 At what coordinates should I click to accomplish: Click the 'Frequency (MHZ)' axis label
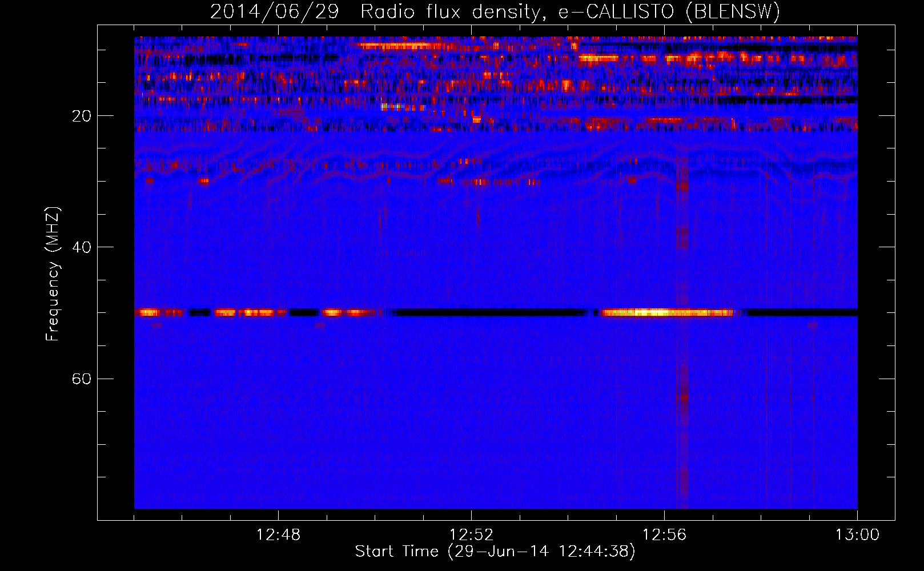click(x=53, y=274)
